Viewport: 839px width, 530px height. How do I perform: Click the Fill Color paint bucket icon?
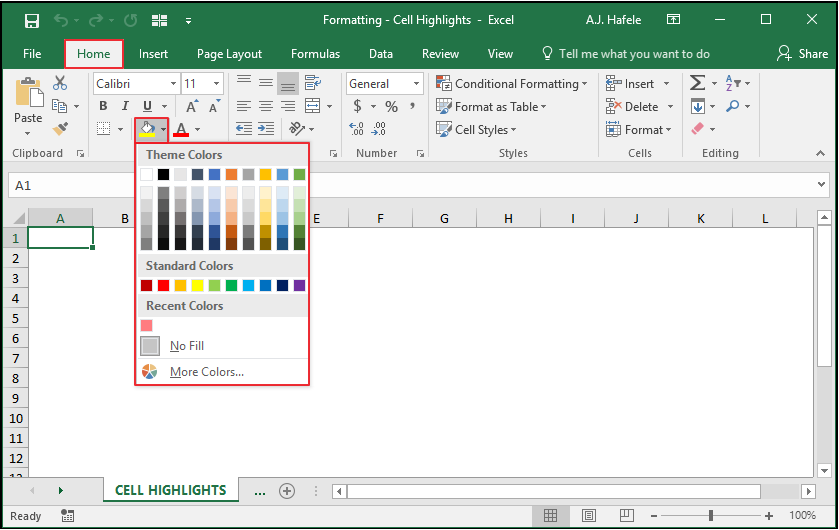click(147, 129)
